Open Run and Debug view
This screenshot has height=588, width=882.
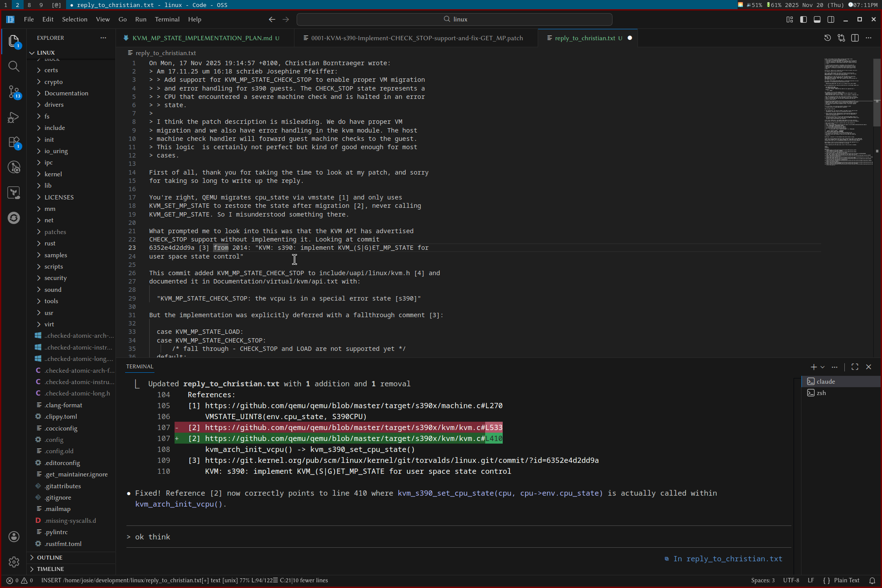click(14, 117)
